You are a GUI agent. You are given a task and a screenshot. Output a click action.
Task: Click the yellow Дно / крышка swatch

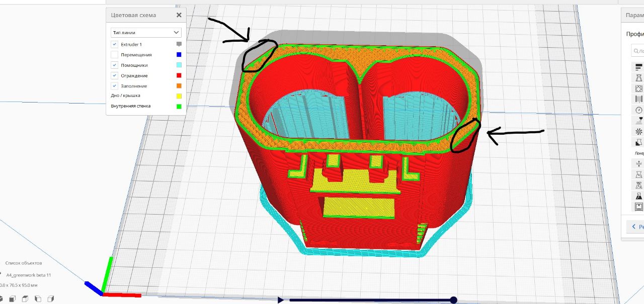(179, 95)
